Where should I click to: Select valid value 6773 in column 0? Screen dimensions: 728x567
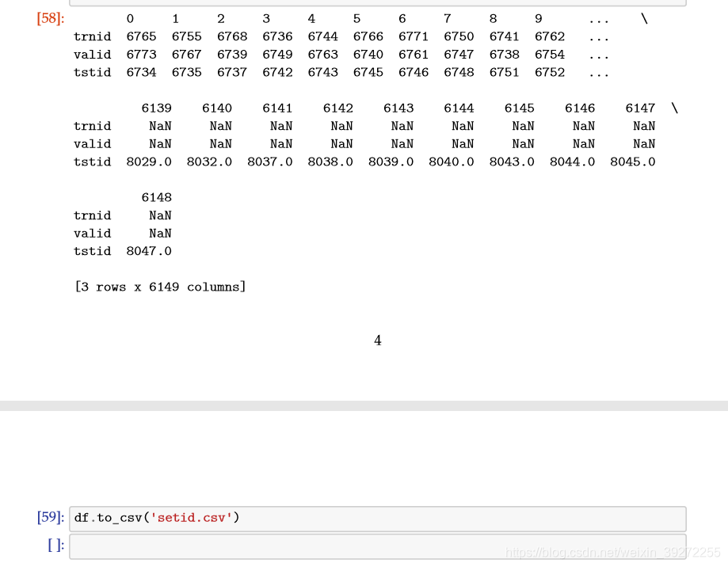(x=141, y=55)
